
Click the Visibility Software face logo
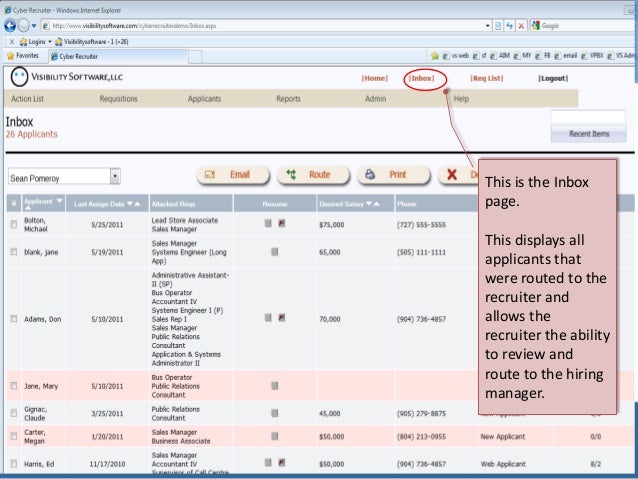tap(19, 77)
